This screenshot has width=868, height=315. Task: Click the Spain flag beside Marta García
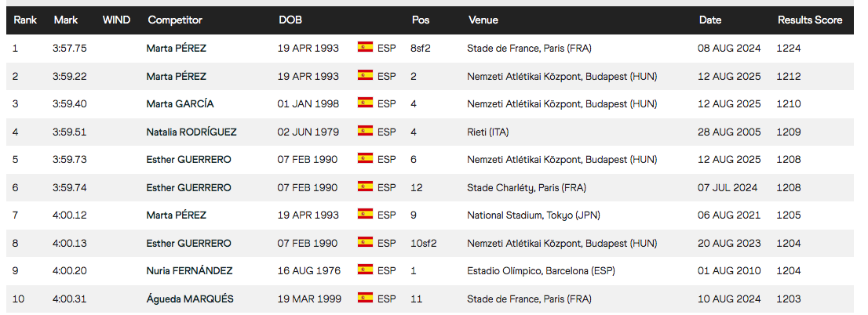click(x=365, y=103)
